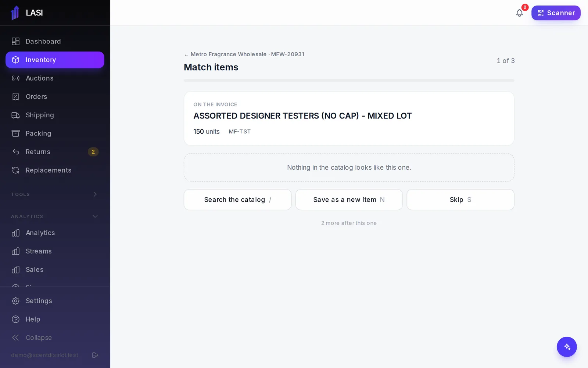Image resolution: width=588 pixels, height=368 pixels.
Task: Click the Orders receipt icon
Action: pos(15,96)
